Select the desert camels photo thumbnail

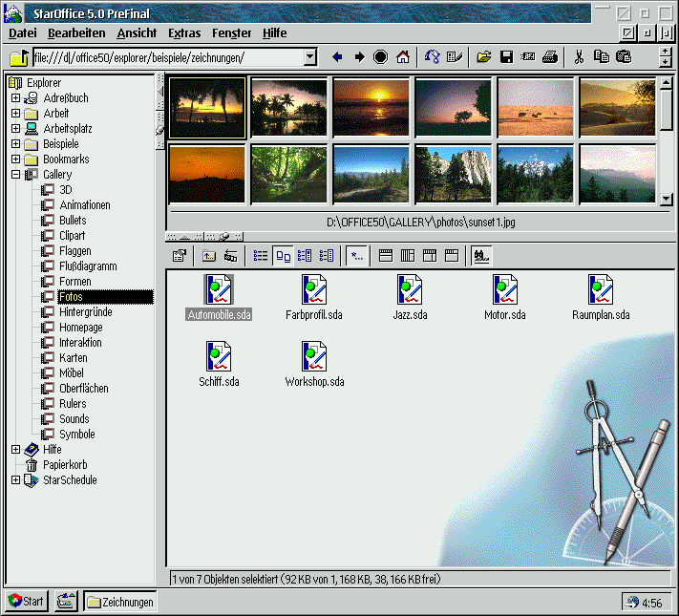(535, 107)
